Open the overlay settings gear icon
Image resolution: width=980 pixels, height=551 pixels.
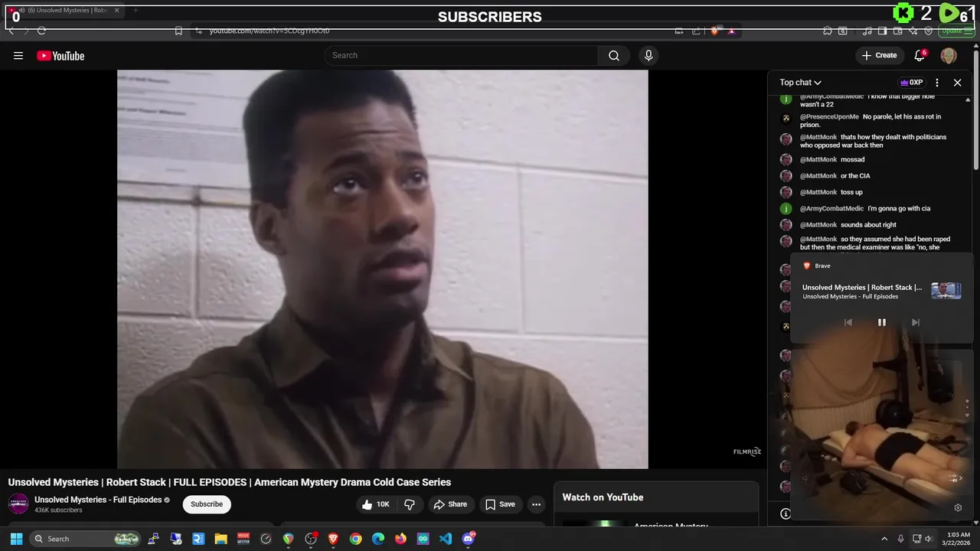pos(958,507)
